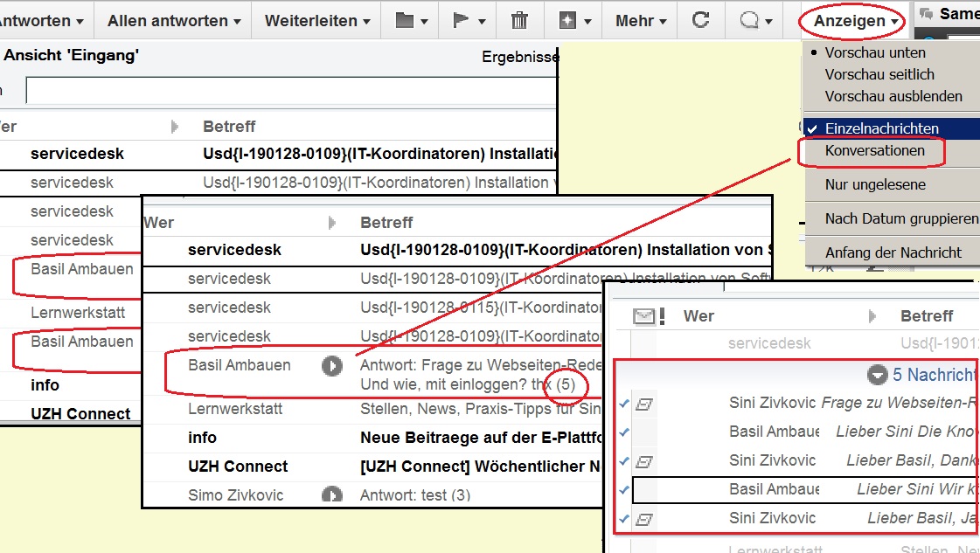Viewport: 980px width, 553px height.
Task: Open the 'Mehr' dropdown menu
Action: click(641, 20)
